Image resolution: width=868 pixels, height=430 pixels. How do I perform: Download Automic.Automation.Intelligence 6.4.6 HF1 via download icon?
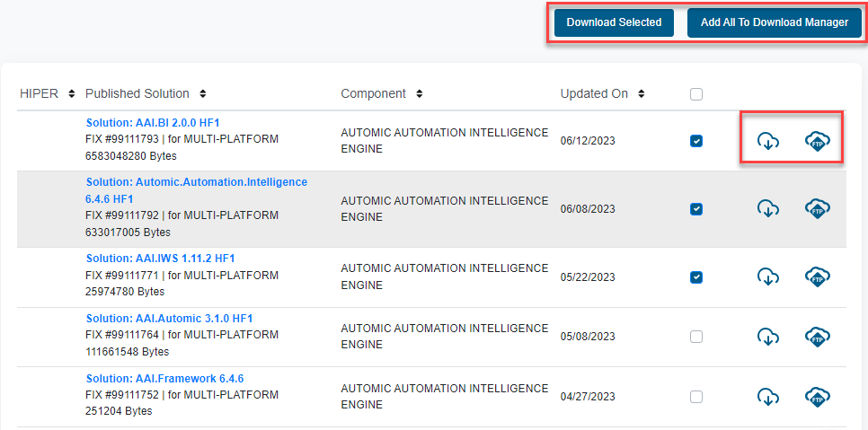767,208
